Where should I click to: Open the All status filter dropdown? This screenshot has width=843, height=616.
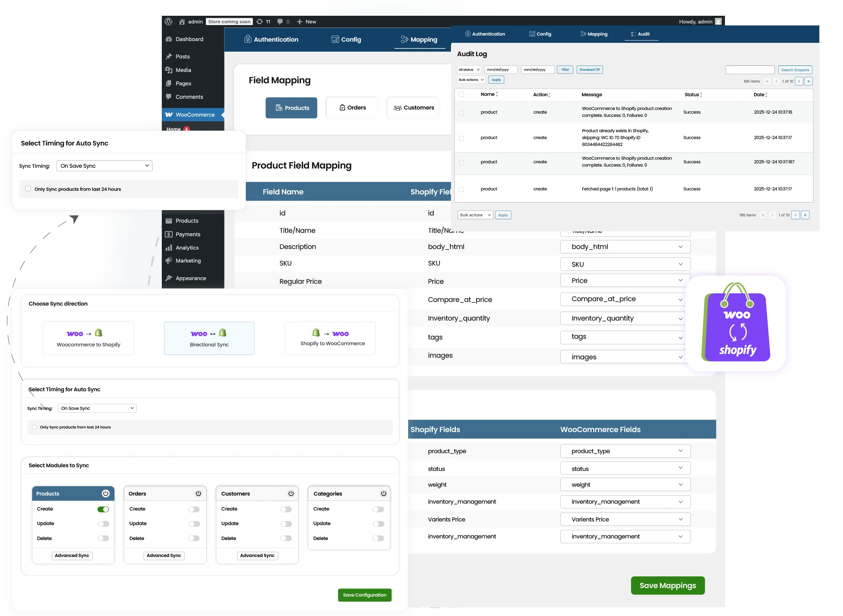[x=469, y=70]
